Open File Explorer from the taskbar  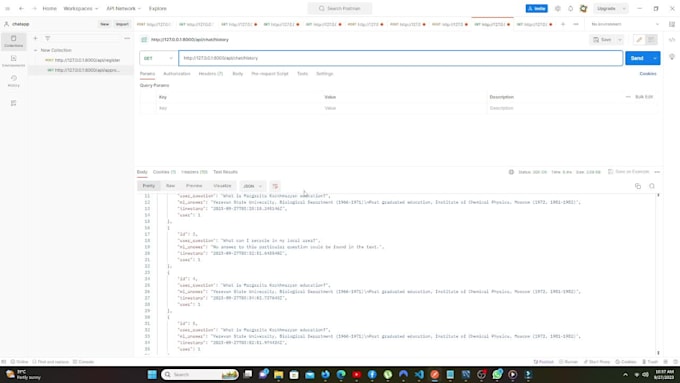tap(278, 374)
